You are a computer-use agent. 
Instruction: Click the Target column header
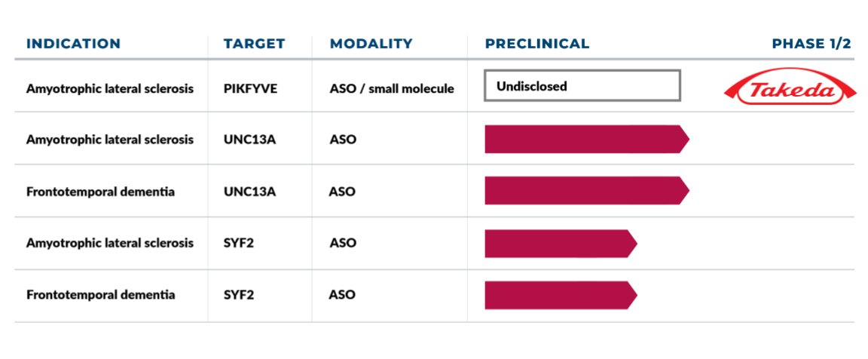(254, 44)
